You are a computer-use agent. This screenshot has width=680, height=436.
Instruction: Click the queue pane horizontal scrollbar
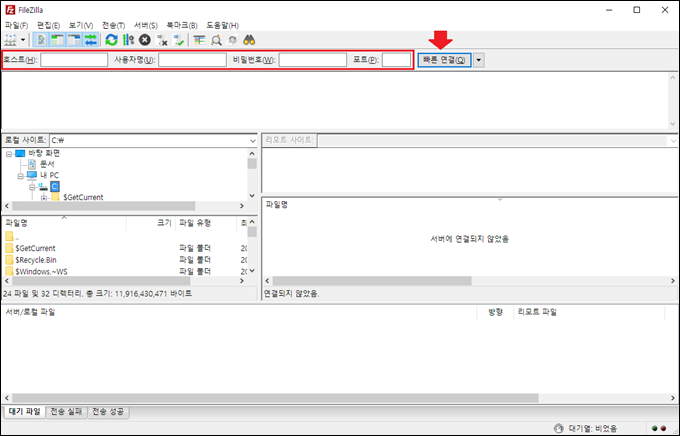(x=275, y=398)
